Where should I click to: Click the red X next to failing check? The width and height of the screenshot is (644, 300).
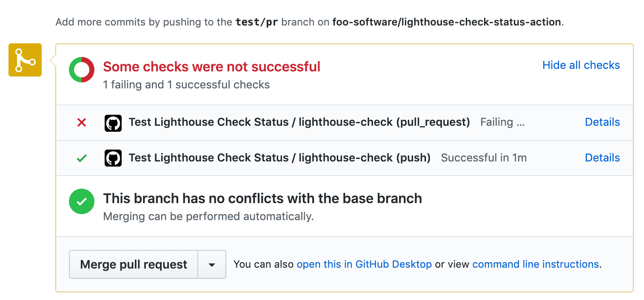[x=81, y=122]
